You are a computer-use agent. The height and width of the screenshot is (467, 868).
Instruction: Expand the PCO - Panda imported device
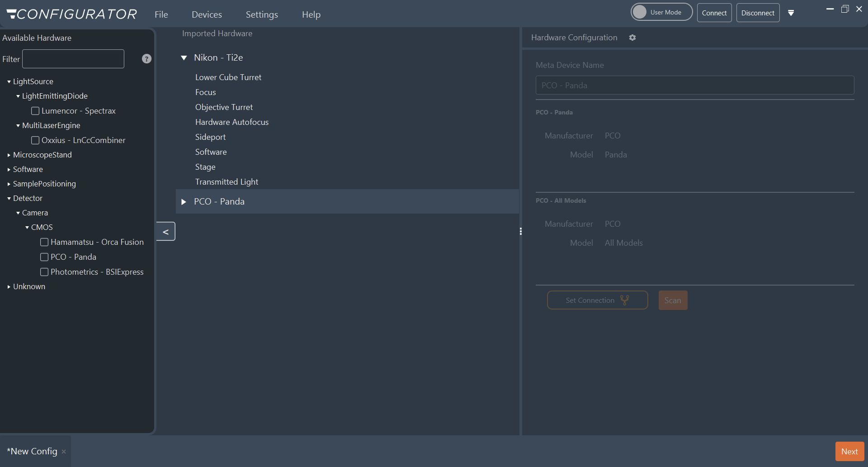click(x=184, y=202)
